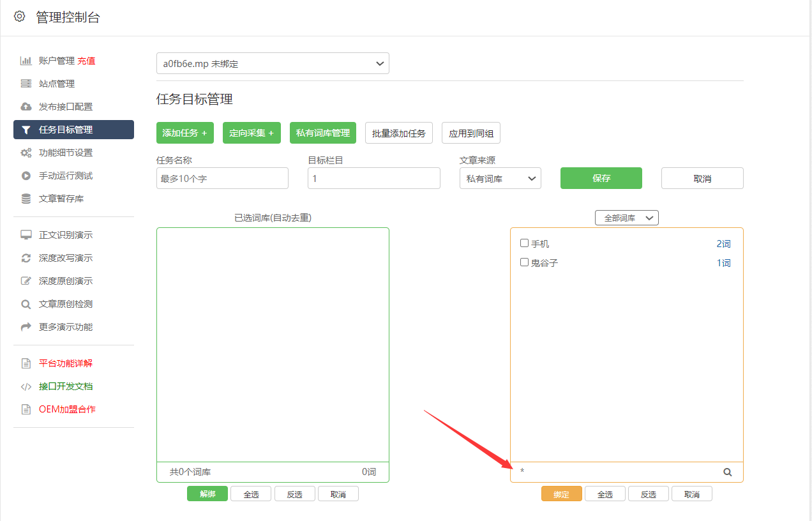Expand the 文章来源 私有词库 dropdown
The height and width of the screenshot is (521, 812).
tap(500, 179)
